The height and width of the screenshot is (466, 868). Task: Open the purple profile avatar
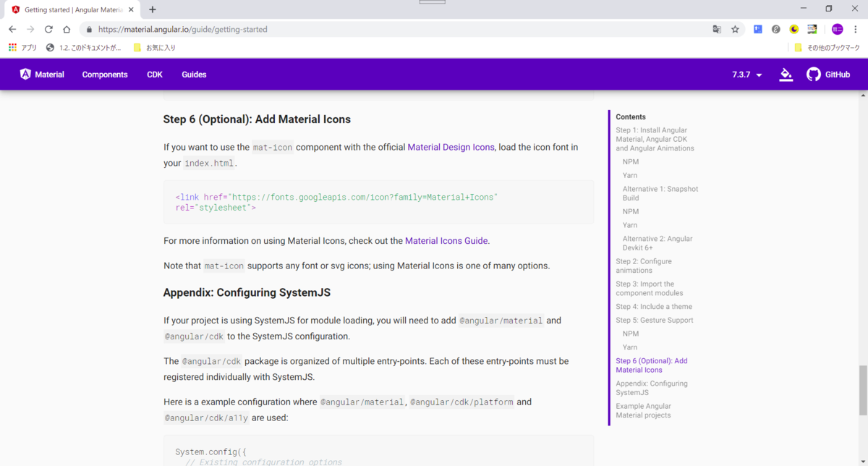tap(837, 30)
